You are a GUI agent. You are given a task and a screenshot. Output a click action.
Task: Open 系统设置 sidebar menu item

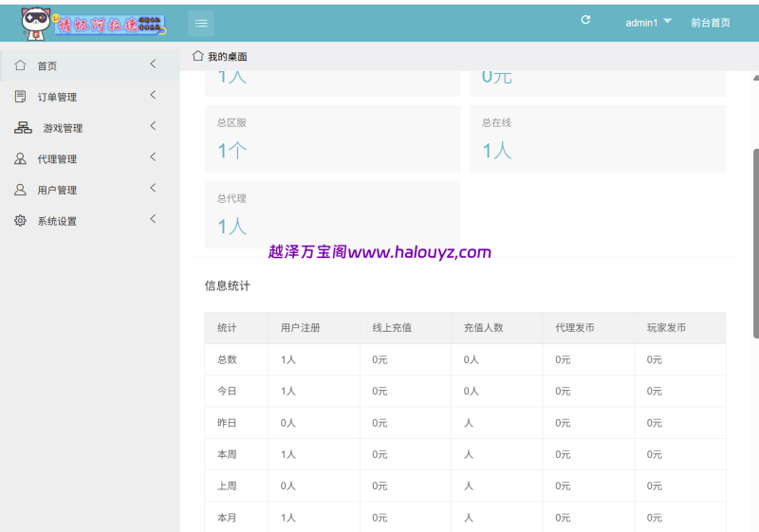point(89,221)
